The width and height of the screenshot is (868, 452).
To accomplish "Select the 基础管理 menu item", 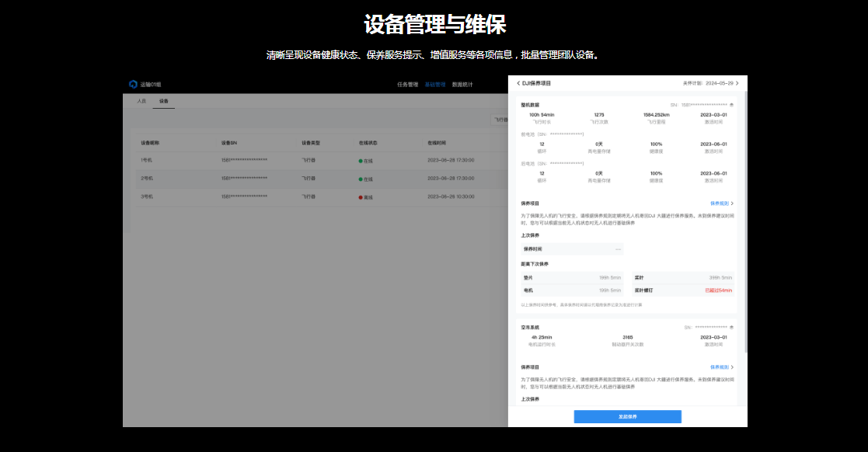I will point(434,84).
